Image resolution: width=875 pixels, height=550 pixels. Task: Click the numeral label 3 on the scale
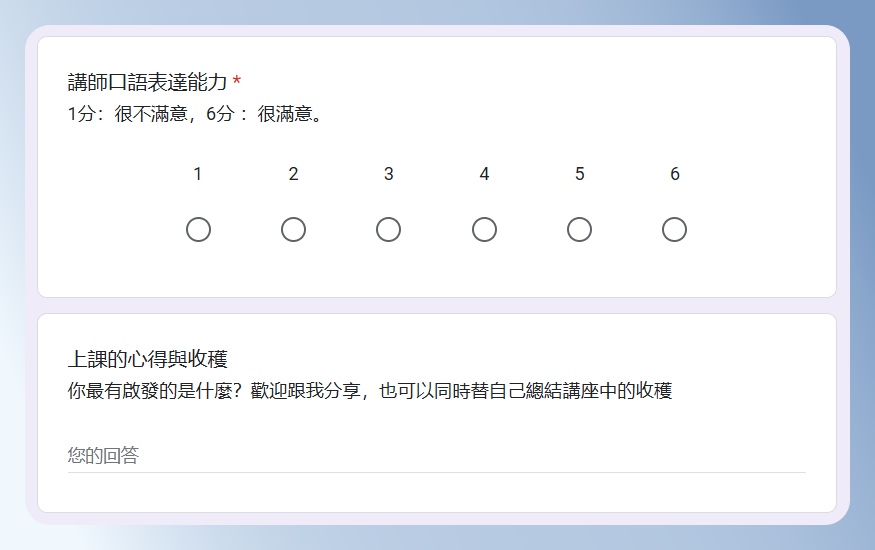[389, 174]
